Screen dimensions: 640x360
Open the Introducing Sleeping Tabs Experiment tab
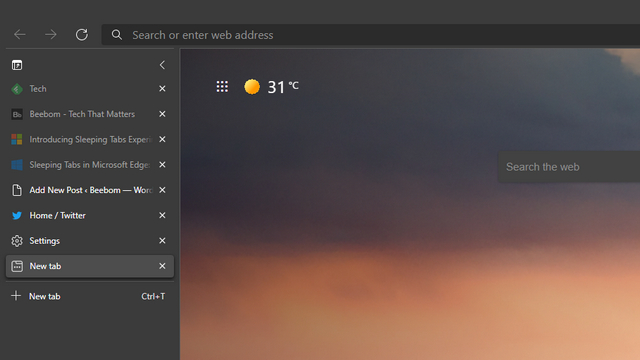[90, 139]
